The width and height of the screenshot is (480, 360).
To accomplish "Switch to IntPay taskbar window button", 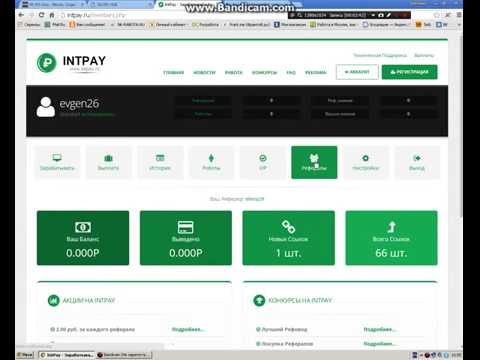I will click(x=67, y=355).
